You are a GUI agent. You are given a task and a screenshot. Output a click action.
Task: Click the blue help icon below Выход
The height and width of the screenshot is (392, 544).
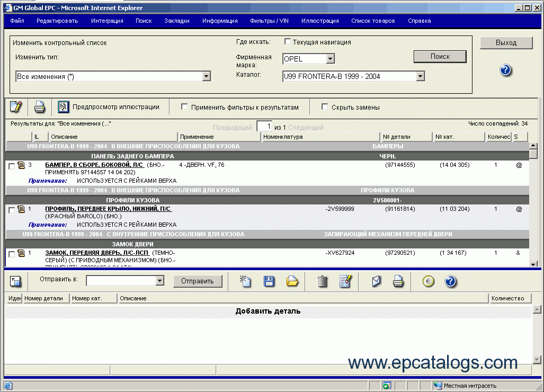505,70
